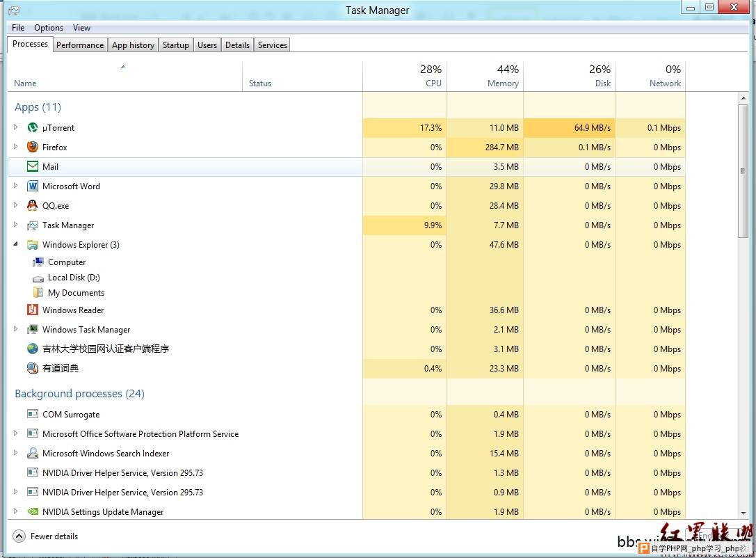Open the Startup tab

pyautogui.click(x=175, y=45)
